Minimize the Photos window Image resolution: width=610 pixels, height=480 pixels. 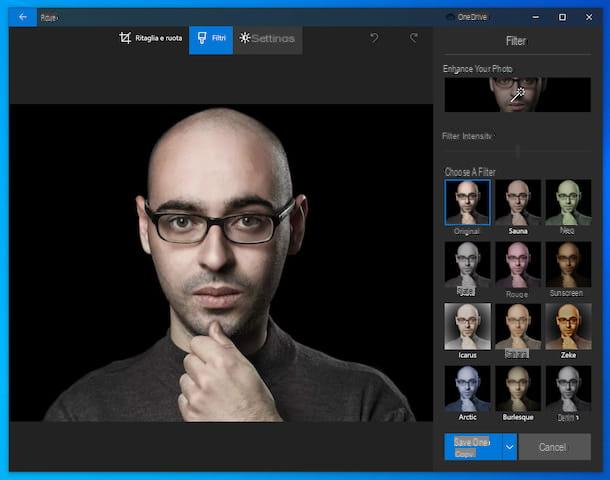point(536,17)
